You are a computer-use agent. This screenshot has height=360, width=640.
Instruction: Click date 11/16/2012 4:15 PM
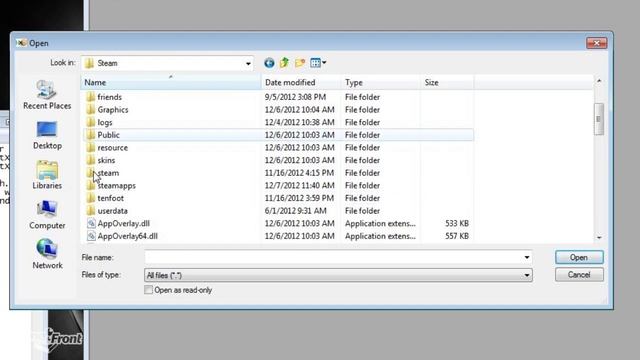click(299, 173)
